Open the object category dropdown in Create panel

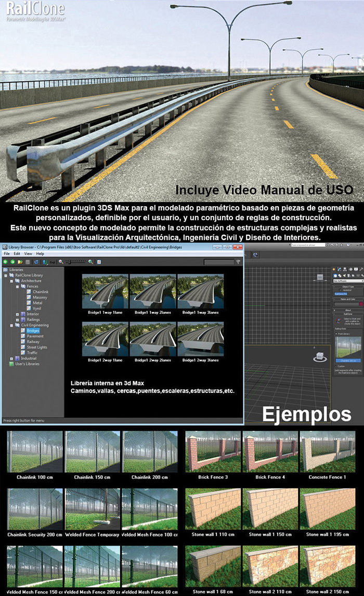[348, 281]
